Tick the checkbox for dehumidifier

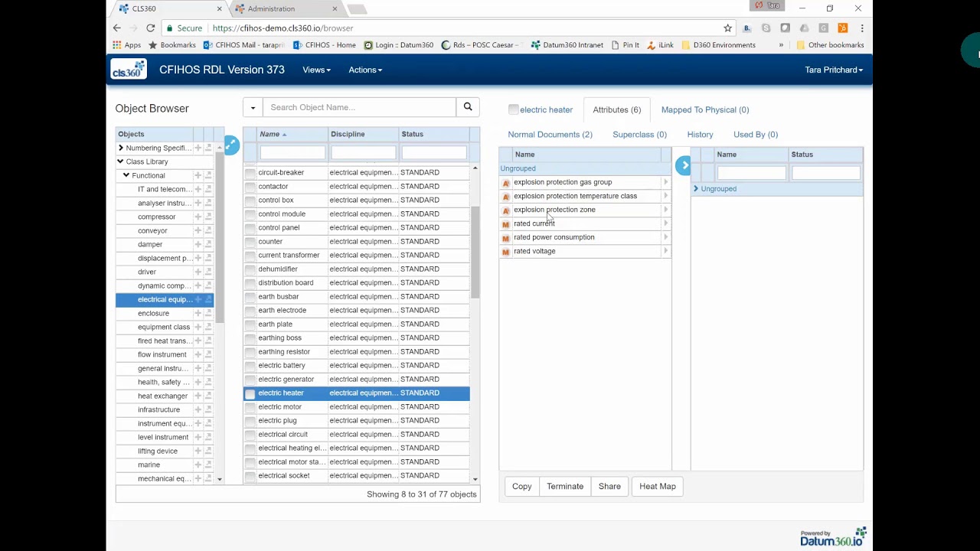[x=250, y=269]
